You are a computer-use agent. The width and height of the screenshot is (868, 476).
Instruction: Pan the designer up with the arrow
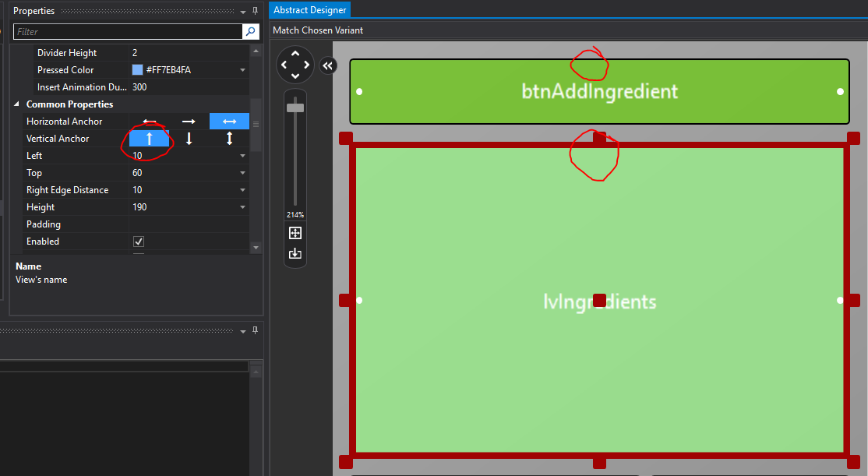point(295,54)
